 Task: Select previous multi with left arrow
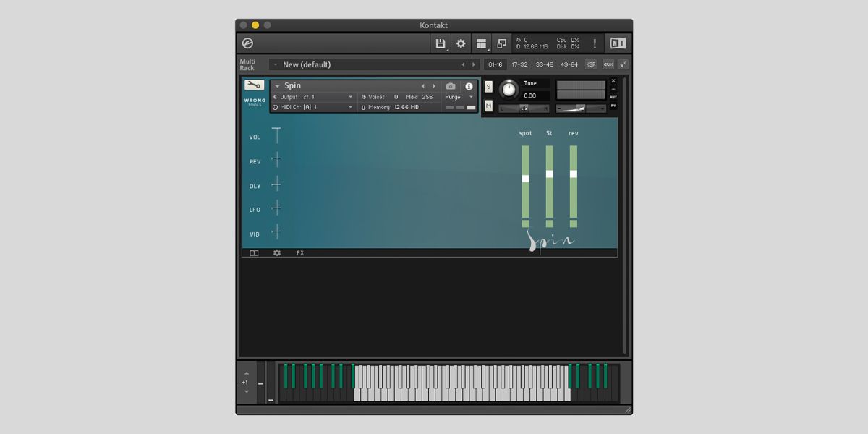(463, 64)
